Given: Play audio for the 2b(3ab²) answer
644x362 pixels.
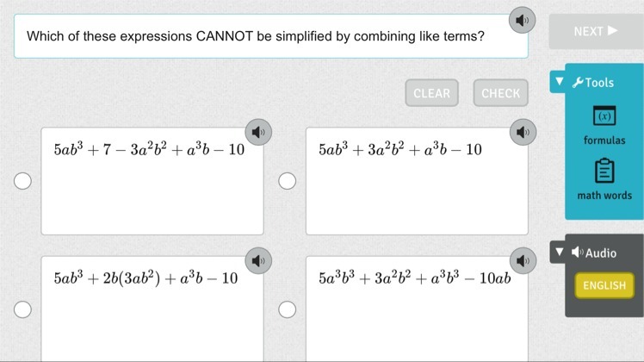Looking at the screenshot, I should [x=257, y=260].
